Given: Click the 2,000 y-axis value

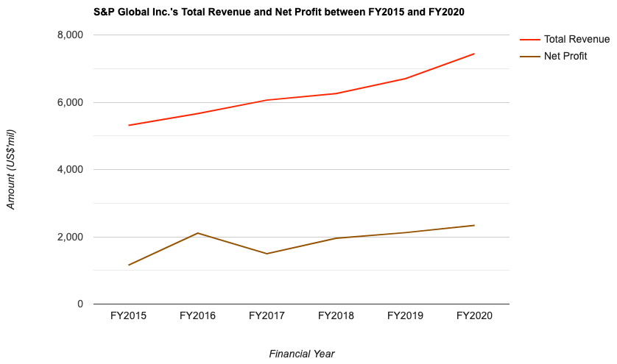Looking at the screenshot, I should (x=71, y=237).
